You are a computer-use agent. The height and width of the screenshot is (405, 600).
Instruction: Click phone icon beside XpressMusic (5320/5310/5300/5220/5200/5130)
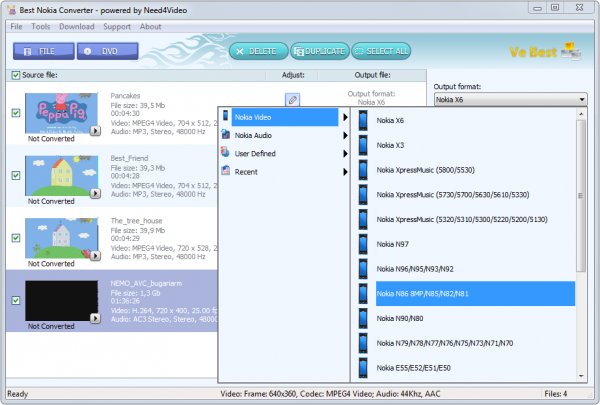pos(363,219)
